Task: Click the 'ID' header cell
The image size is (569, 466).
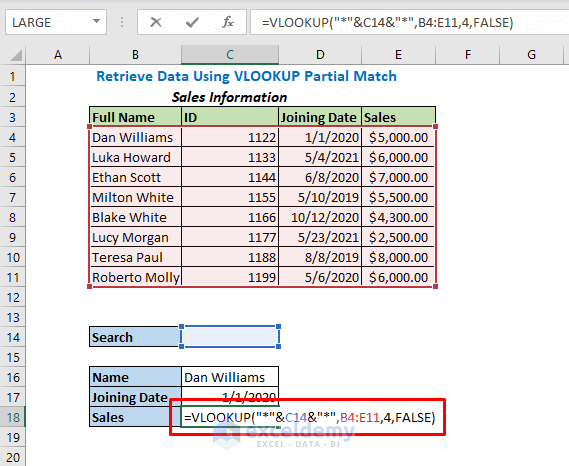Action: click(x=230, y=117)
